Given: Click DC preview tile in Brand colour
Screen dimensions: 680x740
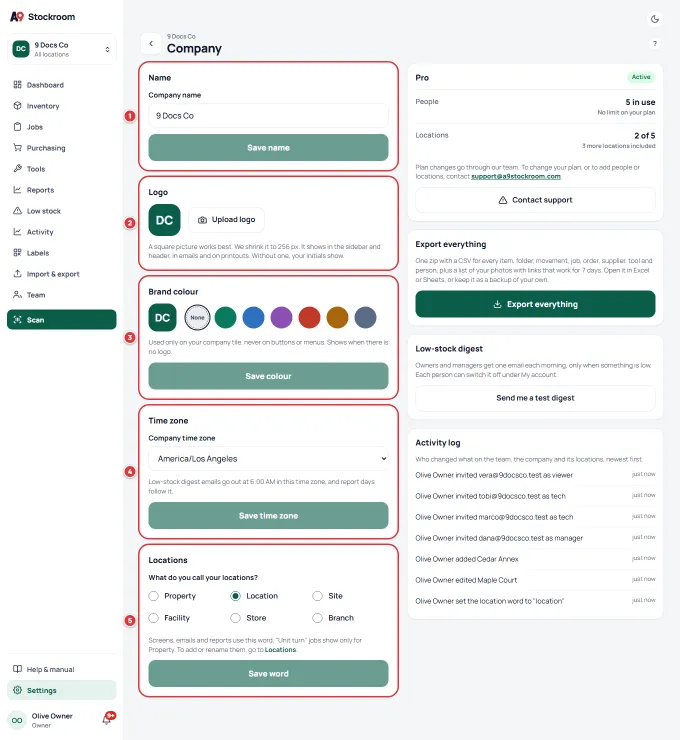Looking at the screenshot, I should coord(162,318).
